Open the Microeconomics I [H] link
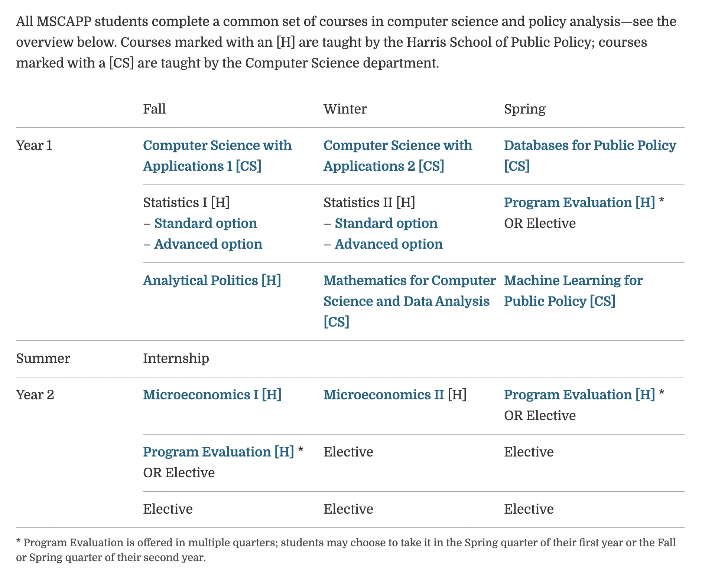 [212, 395]
